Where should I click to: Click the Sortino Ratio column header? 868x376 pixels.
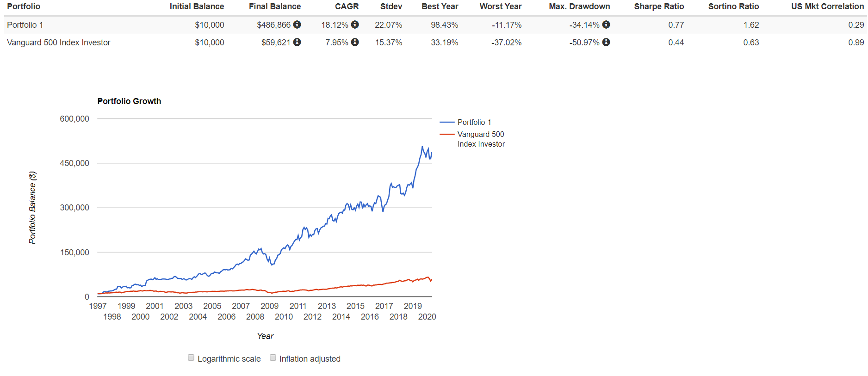point(733,6)
